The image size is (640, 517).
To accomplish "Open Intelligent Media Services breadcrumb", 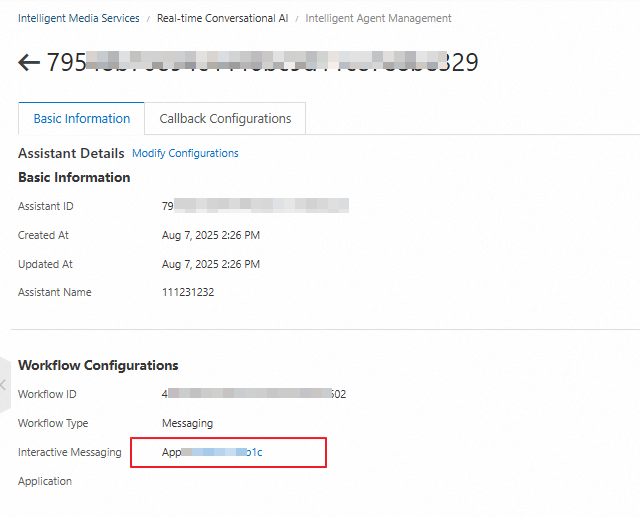I will (x=79, y=18).
